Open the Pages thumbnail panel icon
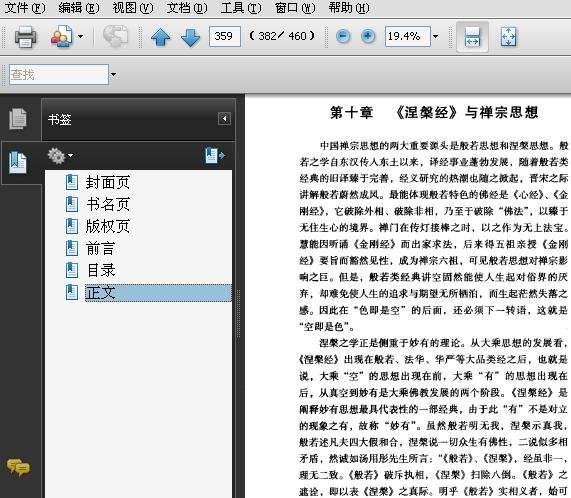Screen dimensions: 571x498 click(18, 119)
